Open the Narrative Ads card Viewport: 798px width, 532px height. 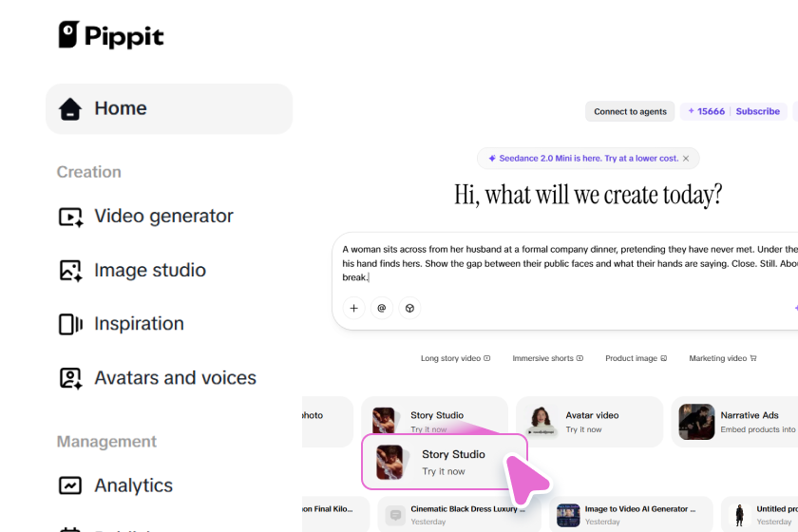pos(735,422)
